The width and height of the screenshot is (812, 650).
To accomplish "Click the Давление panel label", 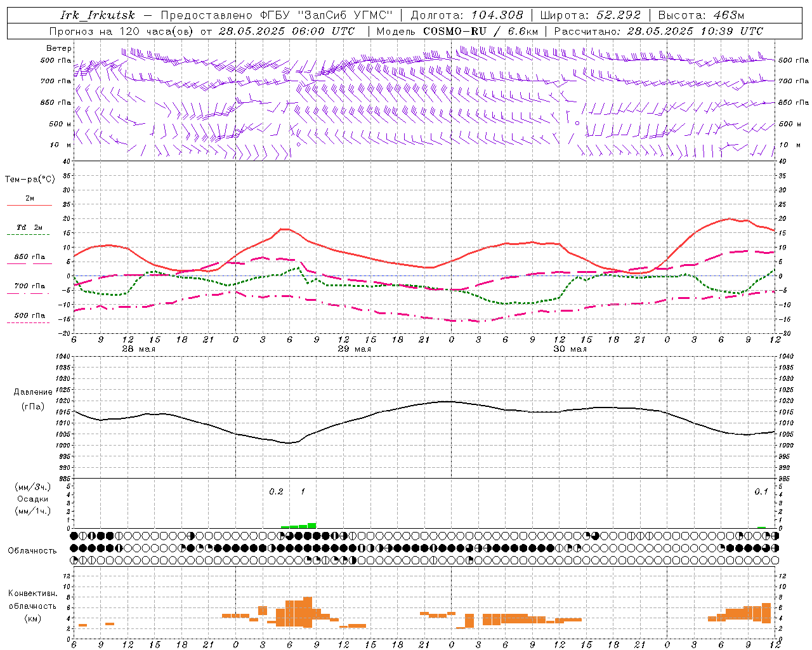I will (33, 392).
